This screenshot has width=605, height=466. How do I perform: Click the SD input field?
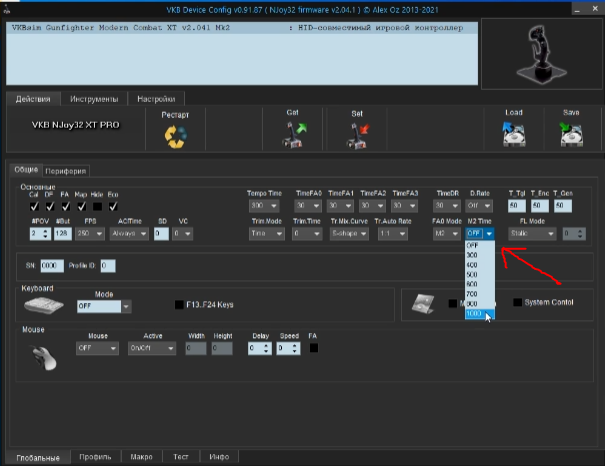point(161,233)
